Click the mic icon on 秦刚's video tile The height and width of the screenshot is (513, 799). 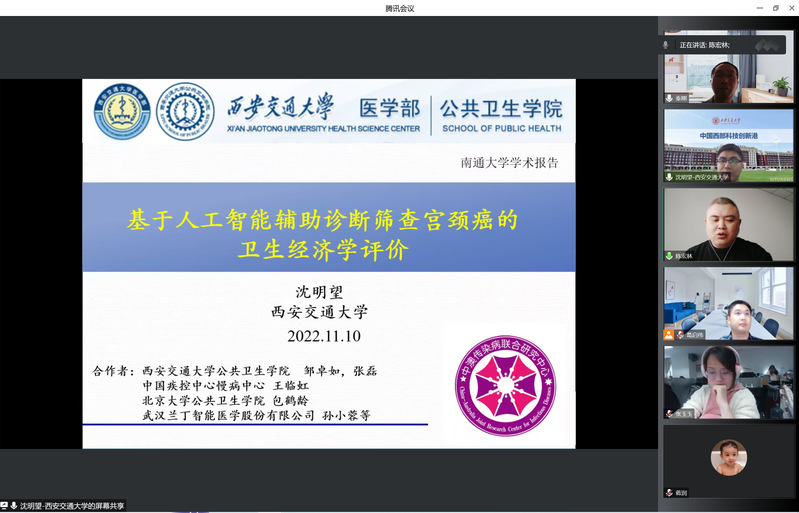pyautogui.click(x=669, y=98)
